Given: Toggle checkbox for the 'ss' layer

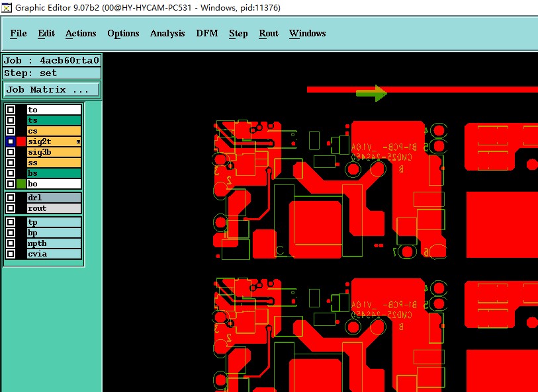Looking at the screenshot, I should point(11,163).
